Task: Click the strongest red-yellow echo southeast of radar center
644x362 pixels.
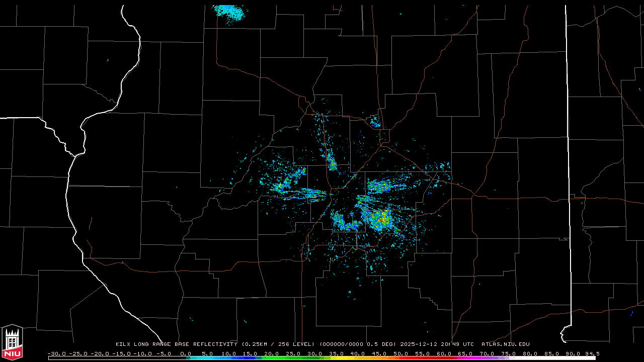Action: tap(382, 218)
